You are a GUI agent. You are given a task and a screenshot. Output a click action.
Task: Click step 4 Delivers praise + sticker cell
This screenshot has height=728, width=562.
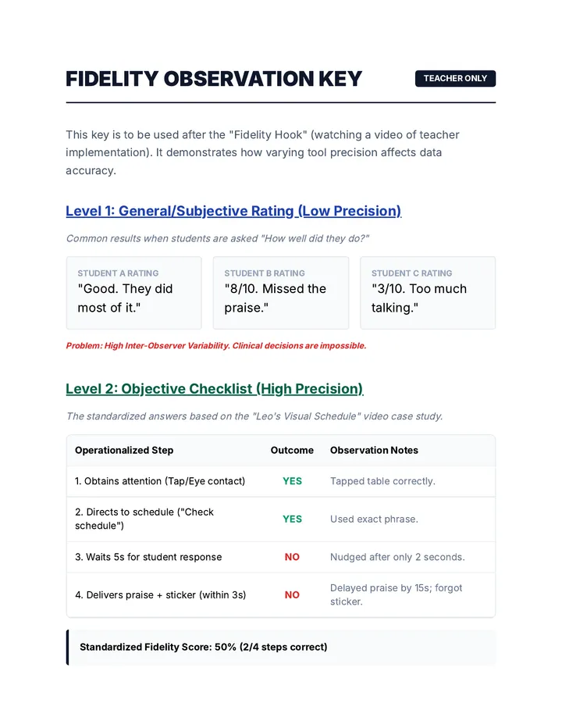click(160, 594)
